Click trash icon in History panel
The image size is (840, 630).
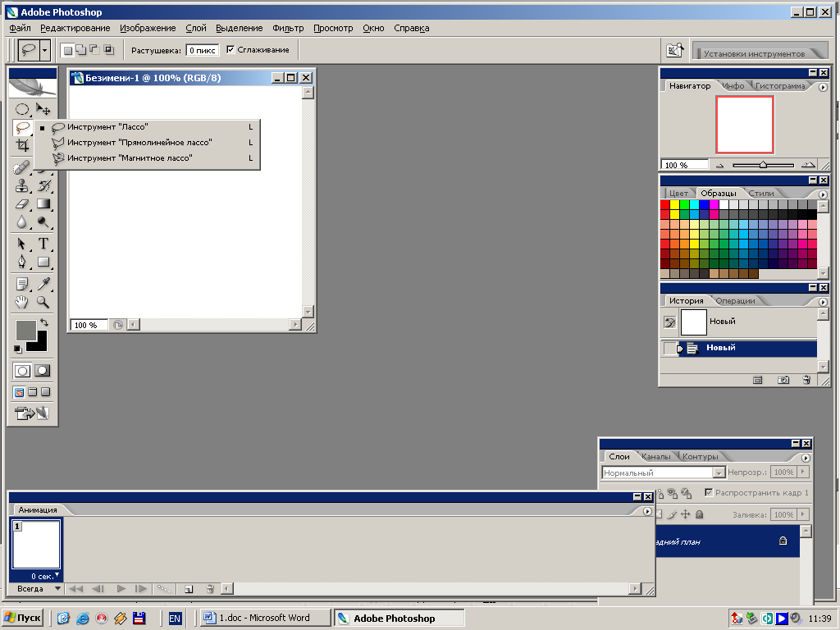pos(807,380)
